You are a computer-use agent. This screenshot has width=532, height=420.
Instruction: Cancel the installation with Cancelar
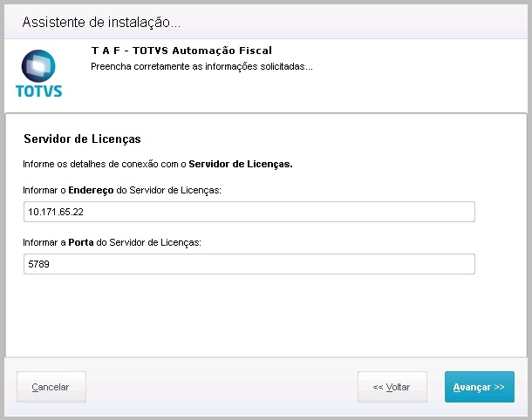(51, 387)
